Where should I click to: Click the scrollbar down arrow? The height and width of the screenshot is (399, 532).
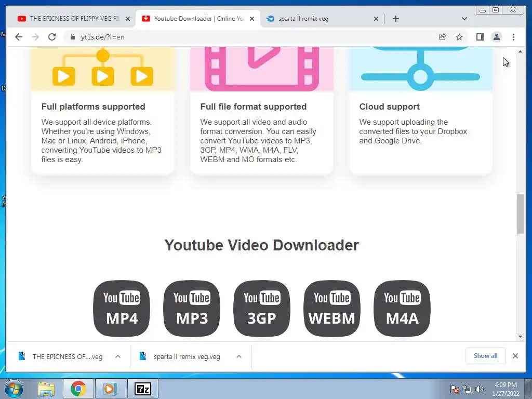click(x=520, y=337)
